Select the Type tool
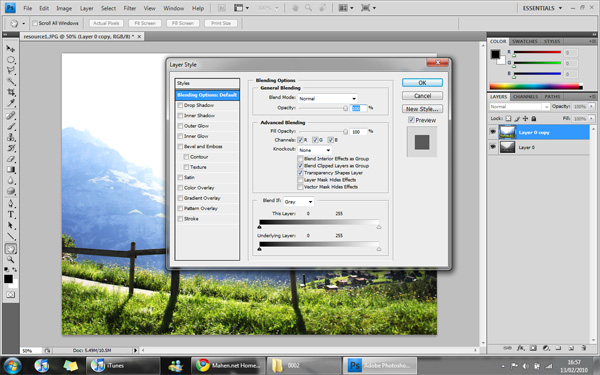The height and width of the screenshot is (375, 600). 10,214
